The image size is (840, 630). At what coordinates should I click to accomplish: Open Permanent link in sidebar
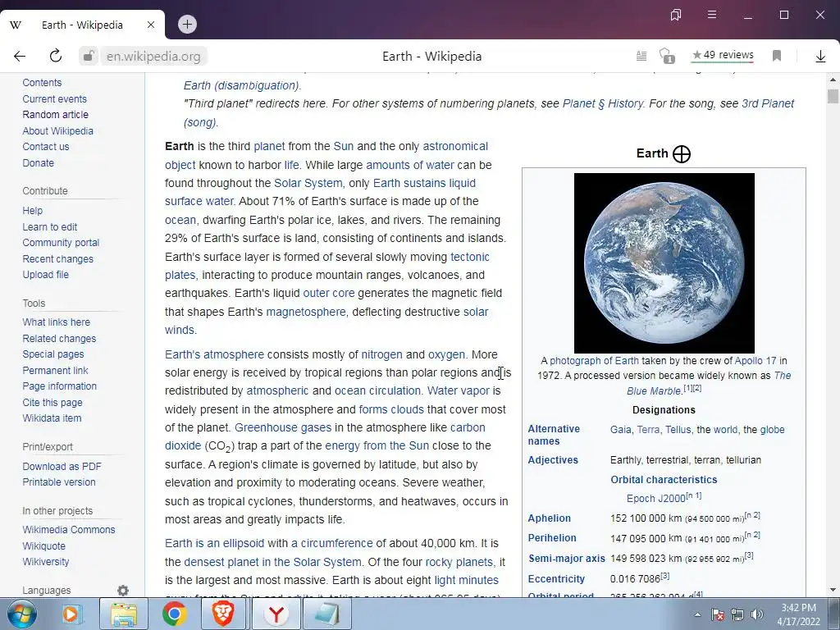point(55,370)
